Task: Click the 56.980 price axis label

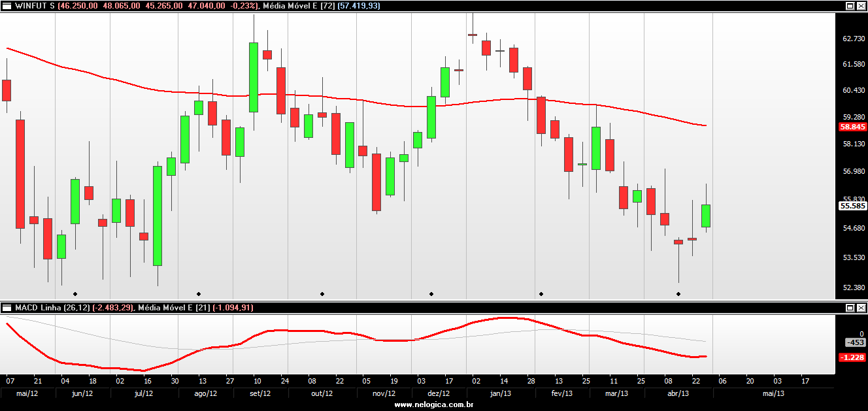Action: (x=854, y=171)
